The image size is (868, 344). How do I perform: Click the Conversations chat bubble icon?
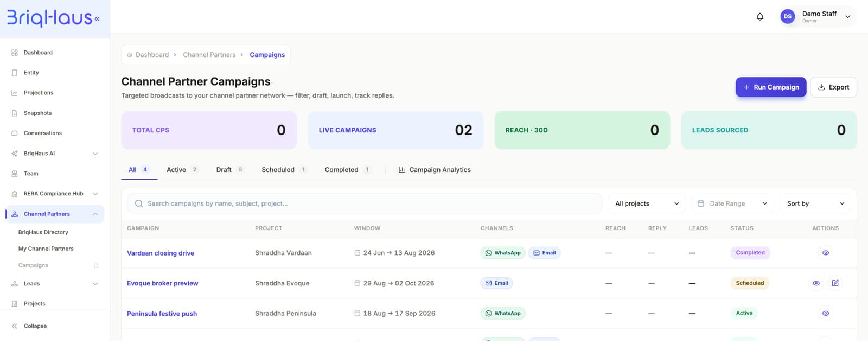pos(15,133)
